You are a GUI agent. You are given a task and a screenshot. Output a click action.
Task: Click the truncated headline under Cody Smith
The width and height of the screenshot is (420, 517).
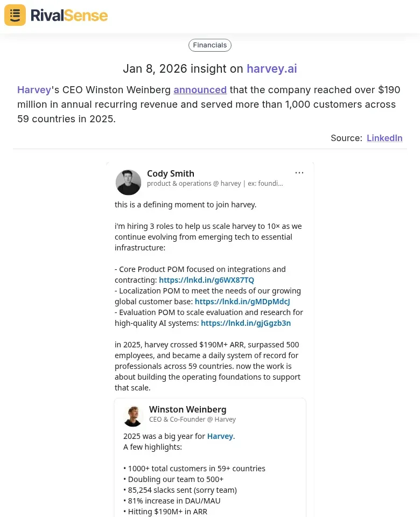coord(214,183)
